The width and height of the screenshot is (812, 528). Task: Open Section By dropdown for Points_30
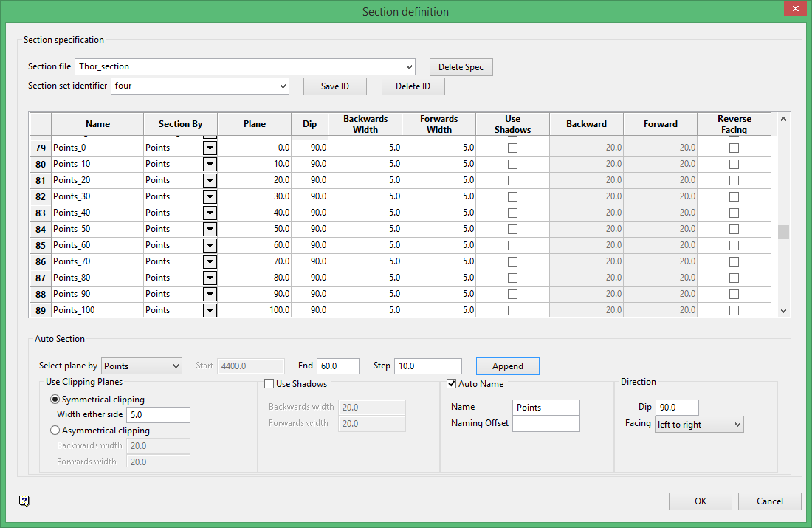coord(210,196)
